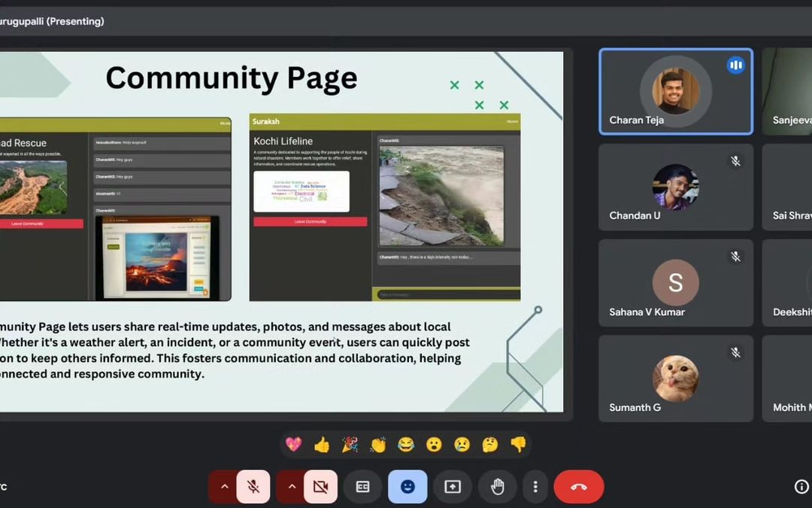Leave the call
Image resolution: width=812 pixels, height=508 pixels.
tap(579, 487)
